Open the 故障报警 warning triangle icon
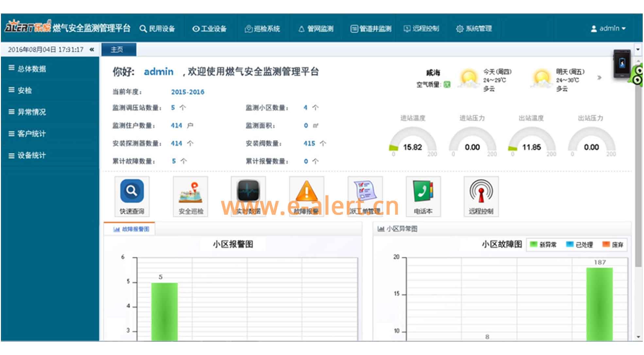The width and height of the screenshot is (644, 355). [306, 191]
